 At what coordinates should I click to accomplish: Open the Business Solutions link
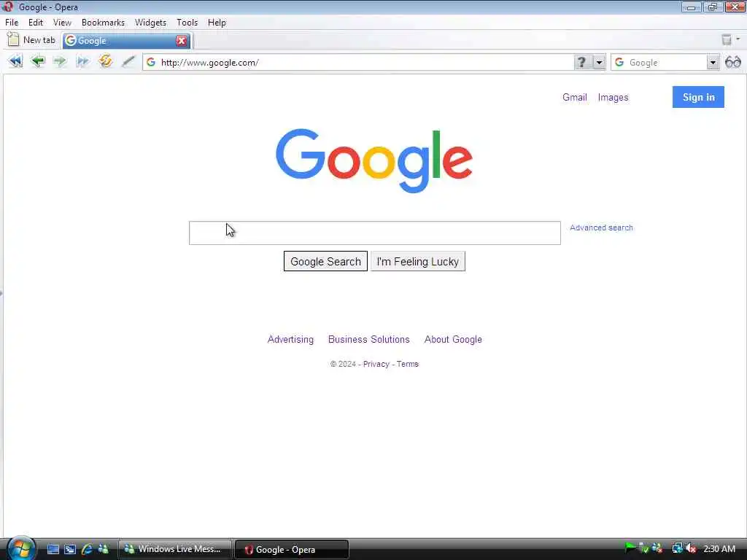coord(368,340)
